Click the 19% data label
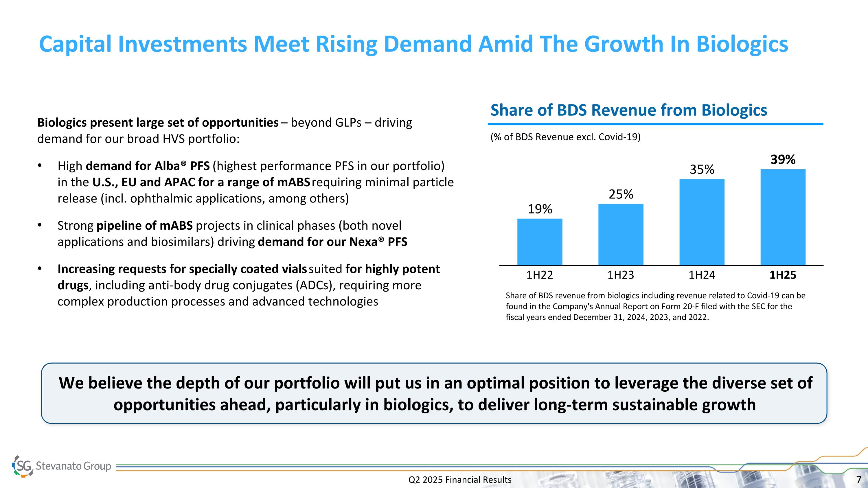 [540, 209]
